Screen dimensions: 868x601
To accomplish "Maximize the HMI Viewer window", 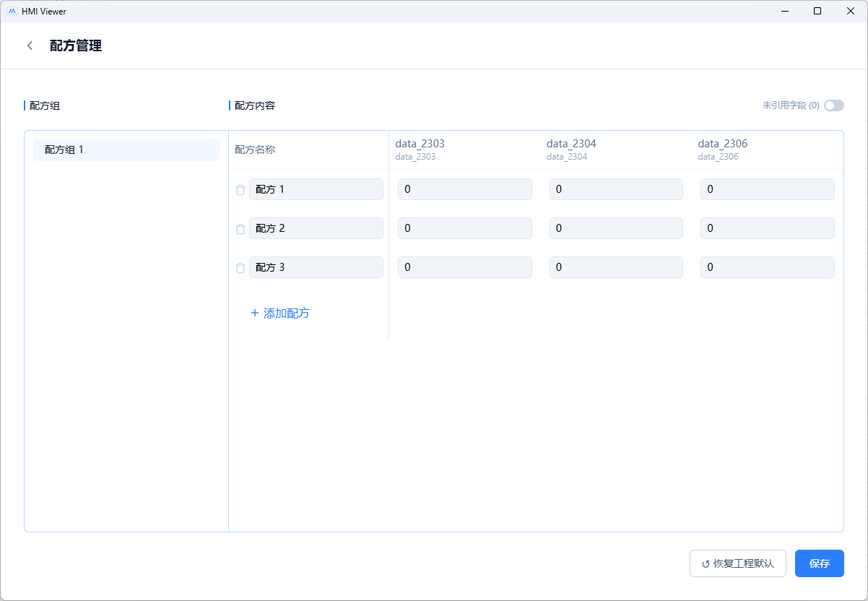I will click(x=817, y=11).
